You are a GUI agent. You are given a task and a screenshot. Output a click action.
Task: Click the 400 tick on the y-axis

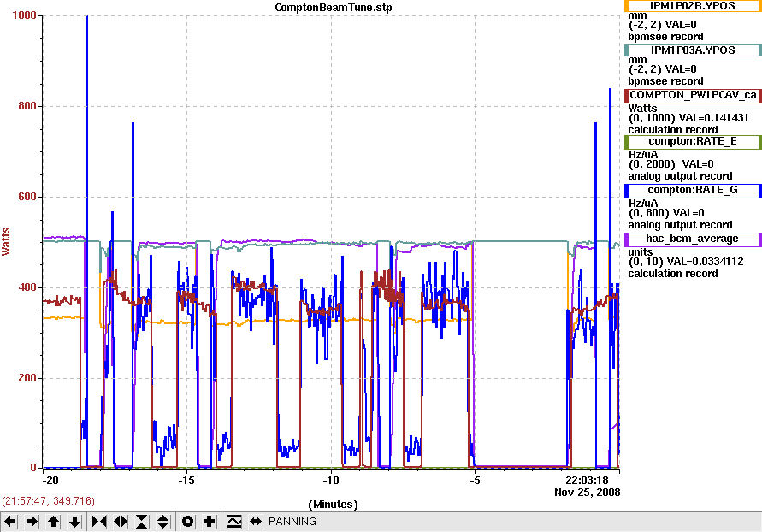point(27,287)
